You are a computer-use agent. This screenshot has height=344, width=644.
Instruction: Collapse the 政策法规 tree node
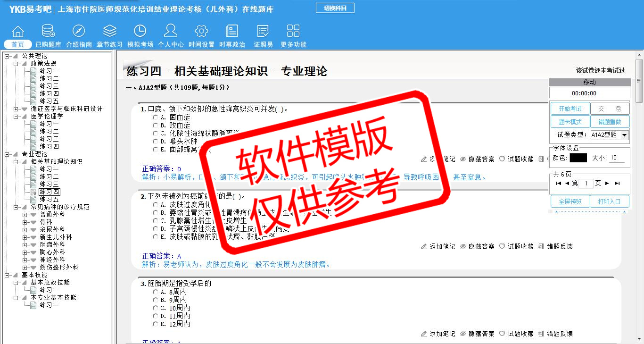tap(16, 64)
